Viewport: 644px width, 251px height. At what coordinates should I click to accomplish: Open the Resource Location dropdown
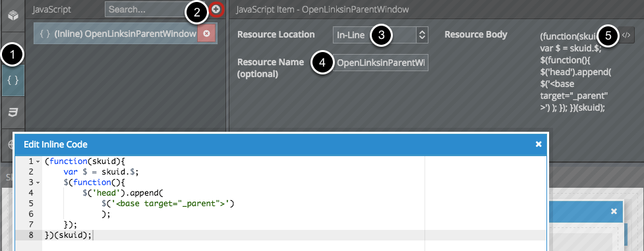pyautogui.click(x=380, y=36)
